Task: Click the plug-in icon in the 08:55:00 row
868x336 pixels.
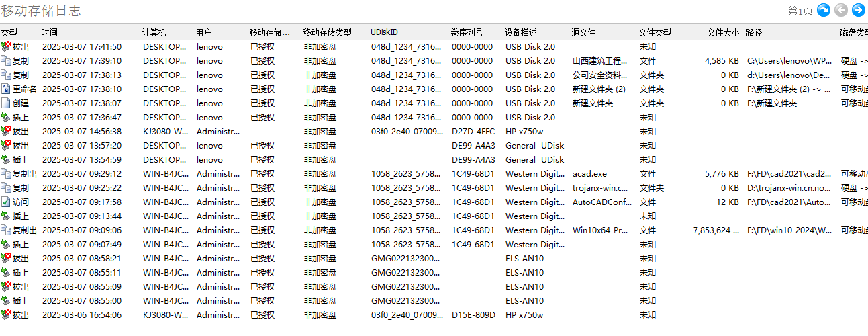Action: coord(6,300)
